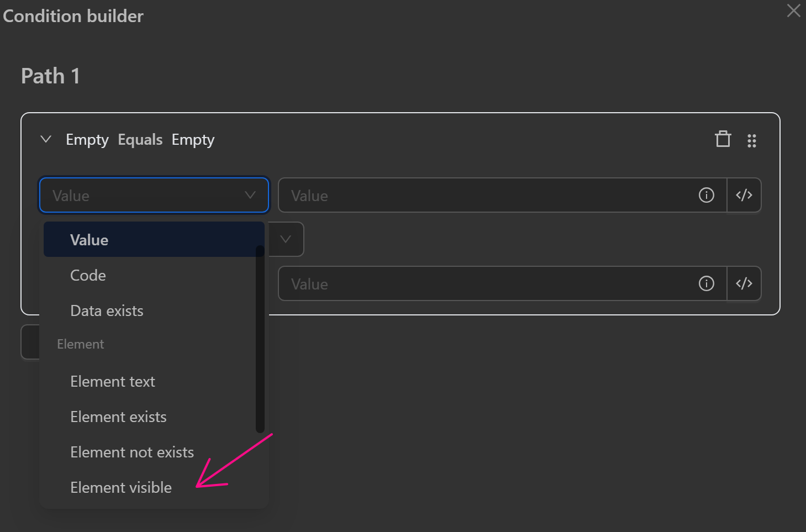Collapse the Empty Equals Empty condition
The image size is (806, 532).
[x=46, y=139]
